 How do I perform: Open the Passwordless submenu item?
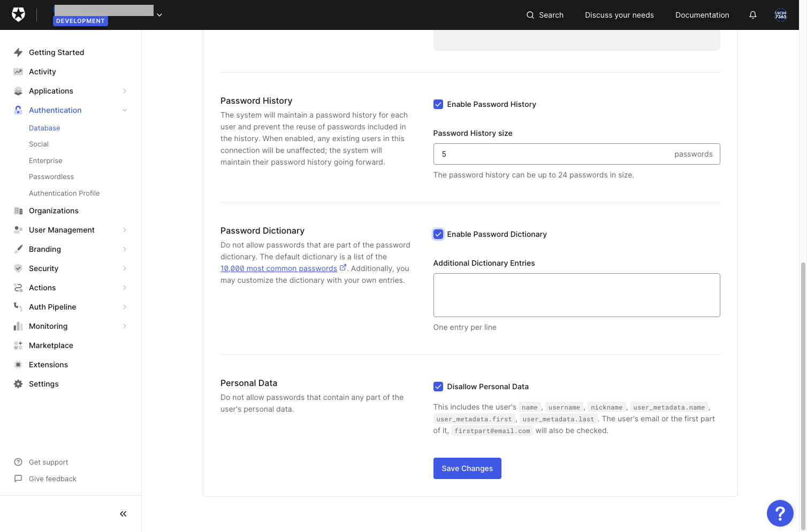(51, 177)
